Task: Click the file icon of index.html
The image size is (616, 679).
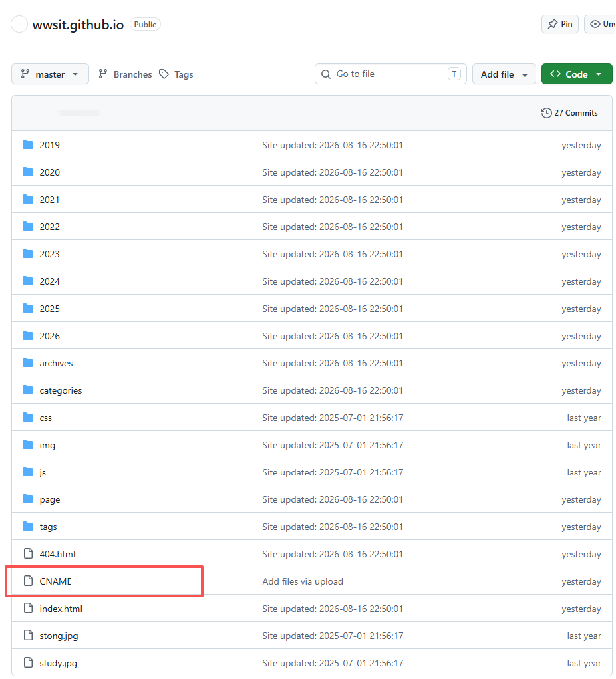Action: click(x=28, y=608)
